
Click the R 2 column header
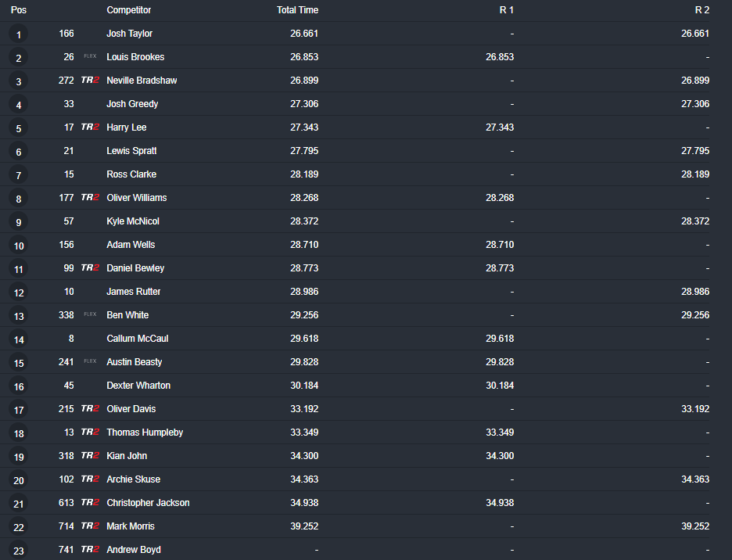(x=701, y=10)
